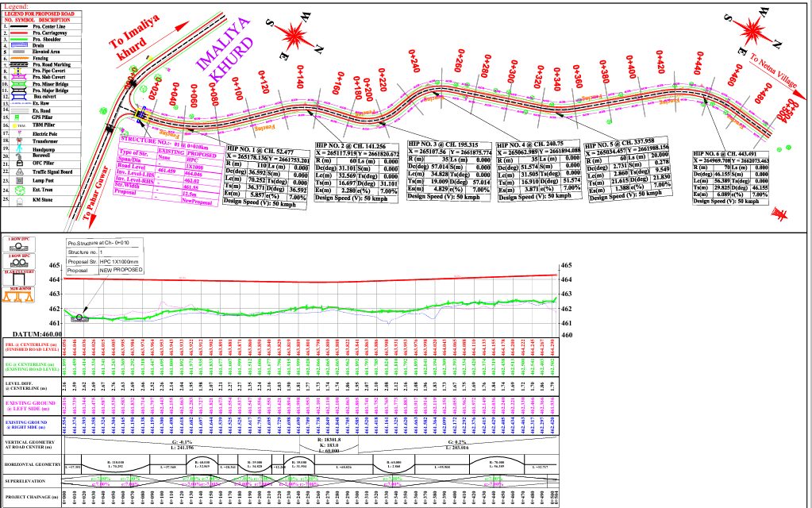The width and height of the screenshot is (812, 508).
Task: Click the 'Ex. Row' legend entry text
Action: click(x=41, y=103)
